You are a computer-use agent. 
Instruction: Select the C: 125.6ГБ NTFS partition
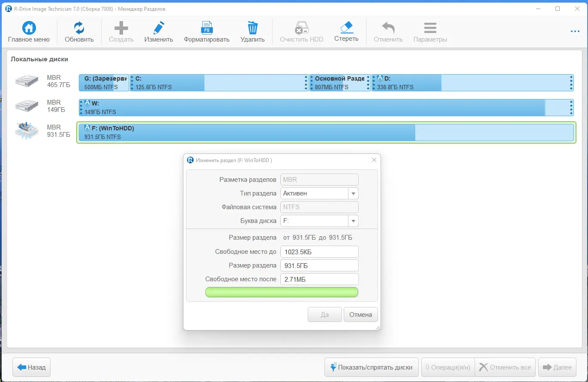(x=219, y=83)
